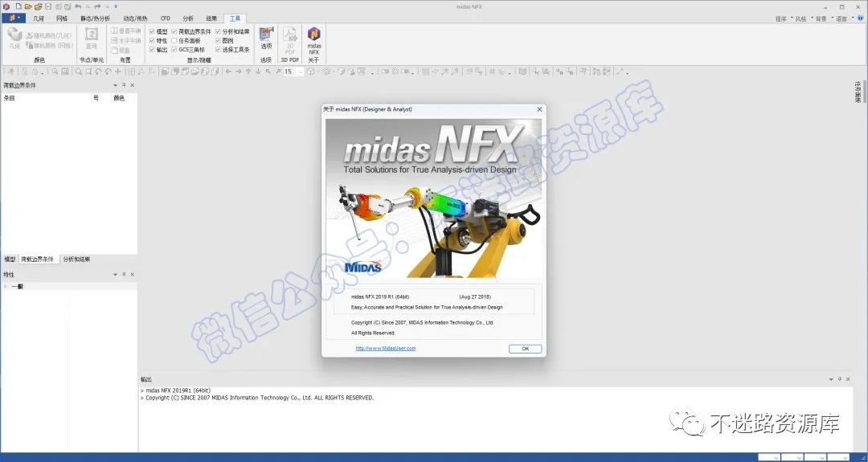
Task: Select the 模型 tab in left panel
Action: click(10, 259)
